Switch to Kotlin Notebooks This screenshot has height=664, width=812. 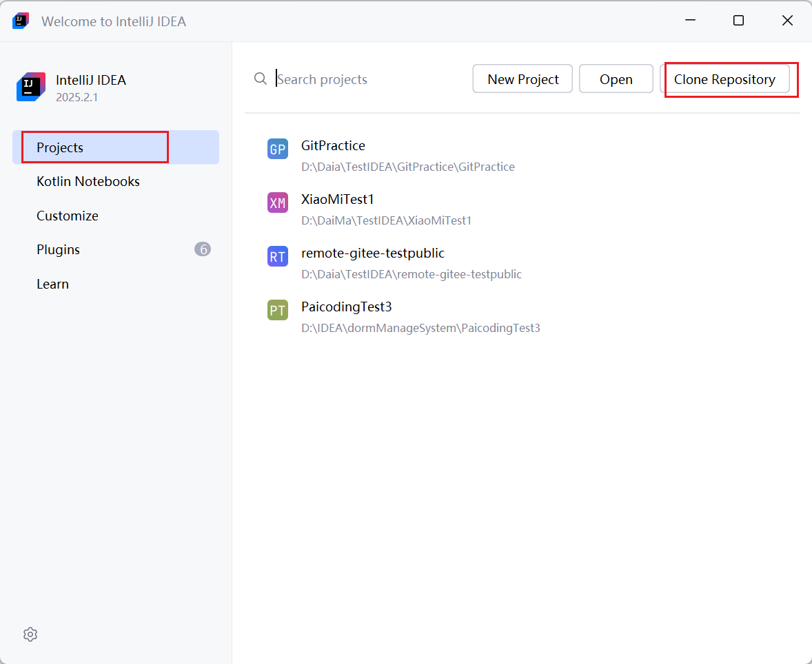click(116, 182)
